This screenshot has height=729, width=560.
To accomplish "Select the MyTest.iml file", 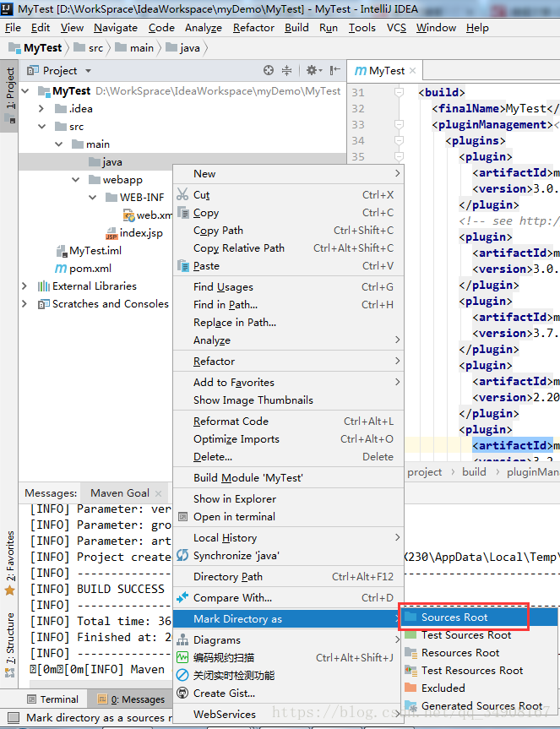I will pyautogui.click(x=89, y=251).
